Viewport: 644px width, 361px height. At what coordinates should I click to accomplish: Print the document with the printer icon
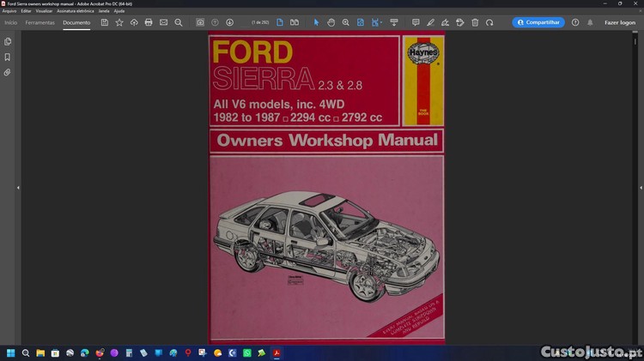pyautogui.click(x=149, y=22)
